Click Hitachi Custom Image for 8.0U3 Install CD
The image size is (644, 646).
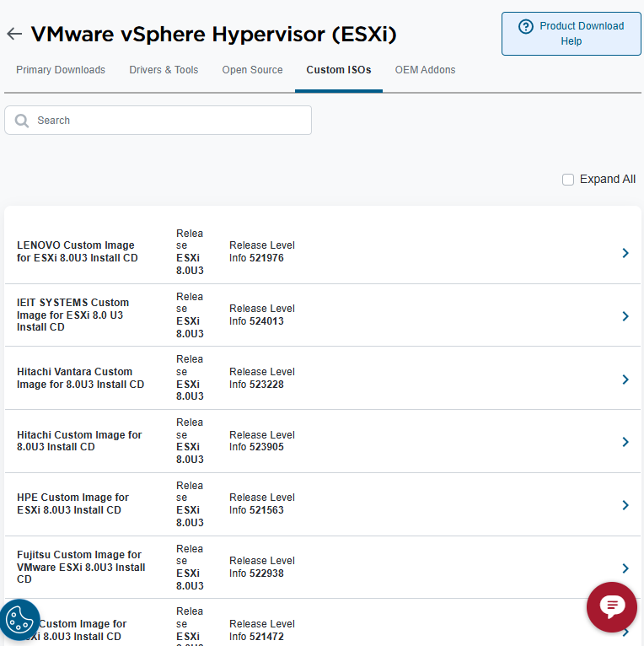(79, 441)
